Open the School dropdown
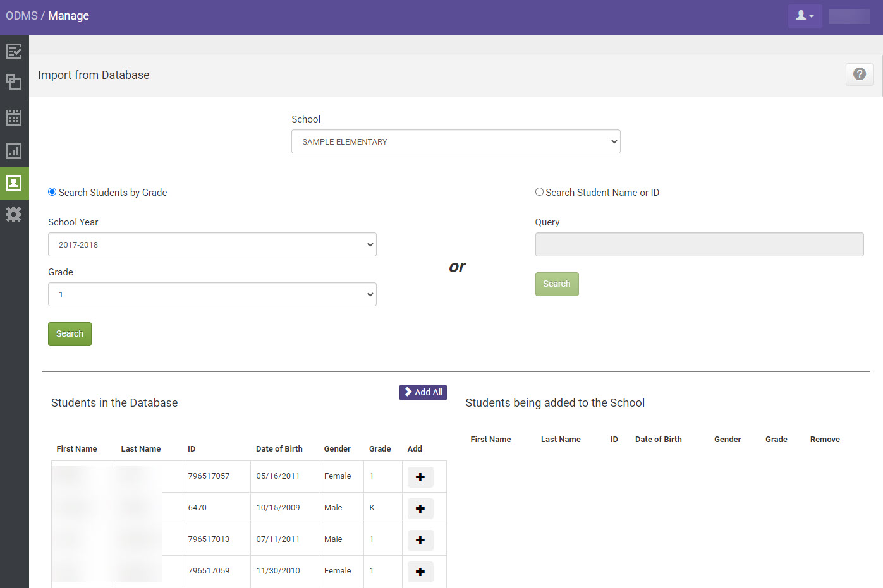The height and width of the screenshot is (588, 883). pos(456,141)
